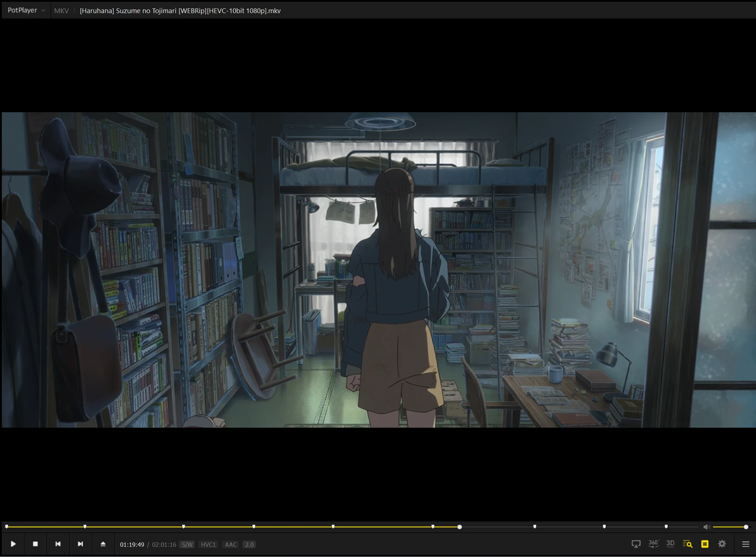
Task: Click the video frame to toggle playback
Action: [379, 270]
